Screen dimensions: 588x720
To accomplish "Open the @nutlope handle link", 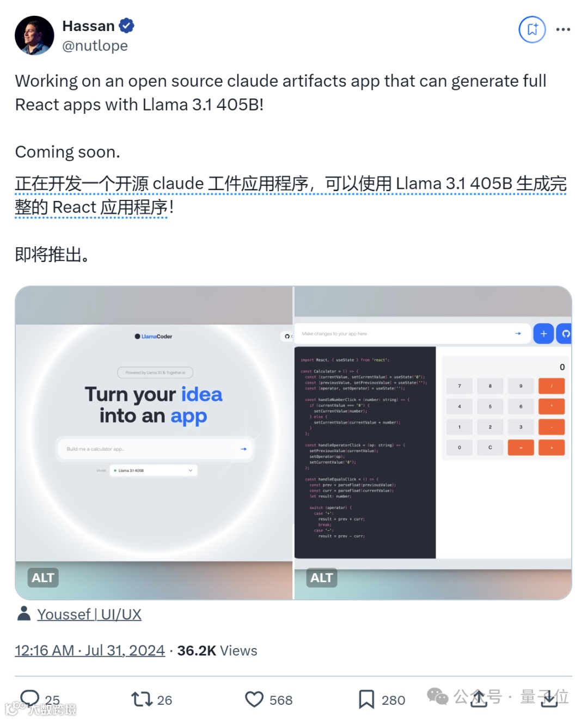I will (x=95, y=46).
